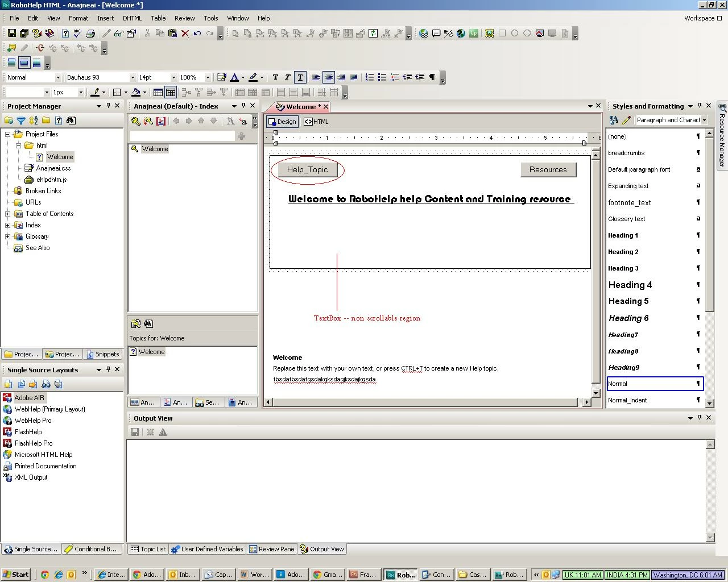This screenshot has width=728, height=582.
Task: Click the Undo arrow icon
Action: tap(197, 34)
